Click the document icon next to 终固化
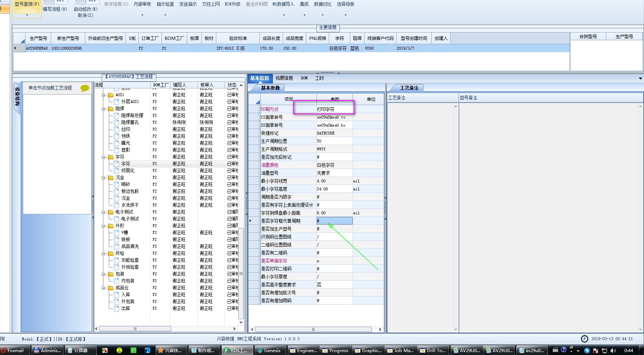The height and width of the screenshot is (355, 644). pos(117,170)
